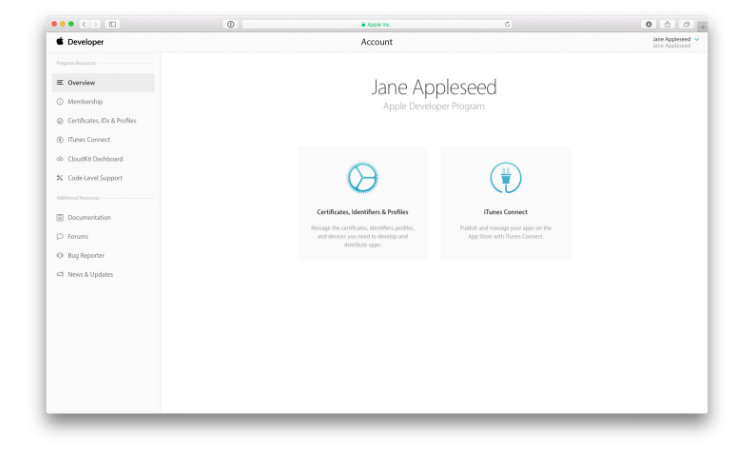Click the Apple Developer Program subtitle
The width and height of the screenshot is (740, 450).
point(434,106)
